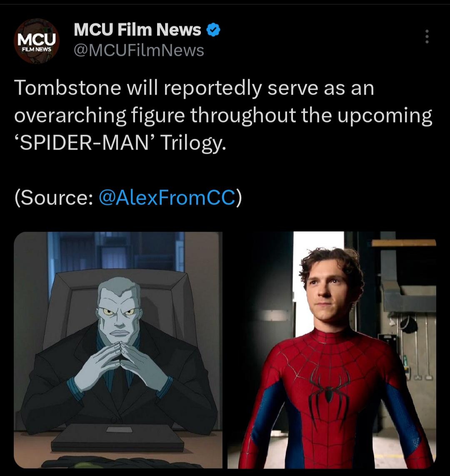Image resolution: width=450 pixels, height=476 pixels.
Task: Click the '(Source:' label text
Action: [54, 198]
